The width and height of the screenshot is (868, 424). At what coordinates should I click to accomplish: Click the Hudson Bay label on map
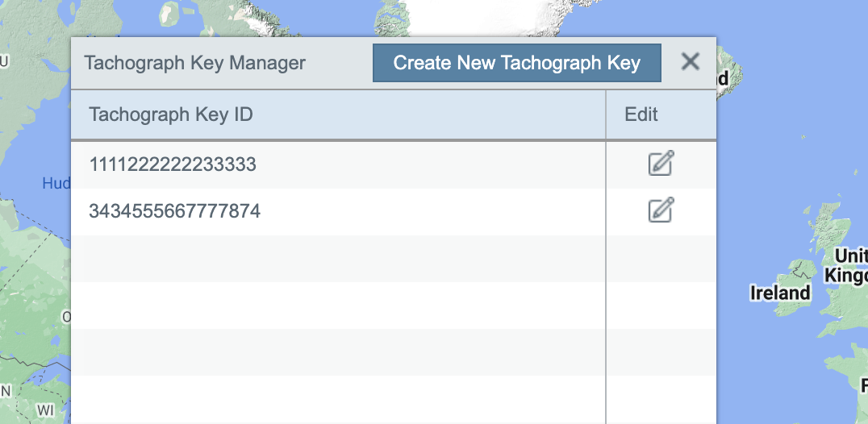[56, 184]
